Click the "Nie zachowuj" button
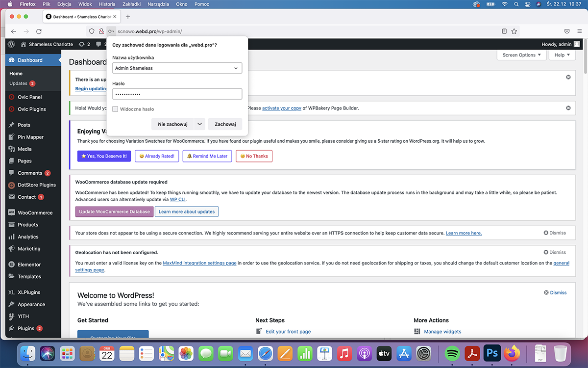Viewport: 588px width, 368px height. [172, 124]
